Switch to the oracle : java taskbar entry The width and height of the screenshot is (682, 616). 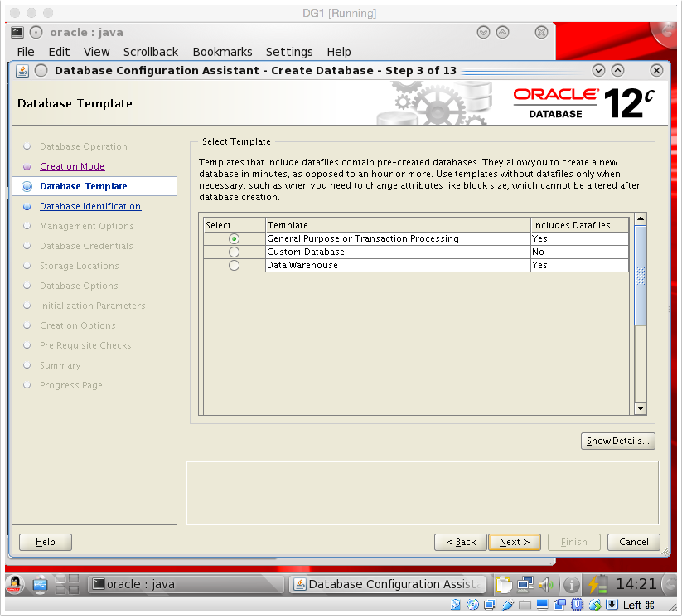point(186,584)
